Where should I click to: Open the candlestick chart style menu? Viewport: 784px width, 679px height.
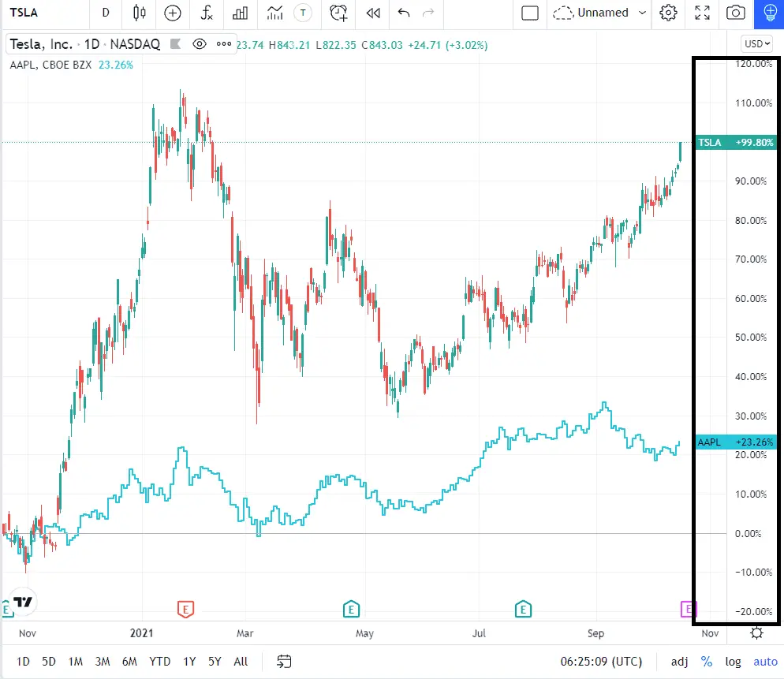140,13
